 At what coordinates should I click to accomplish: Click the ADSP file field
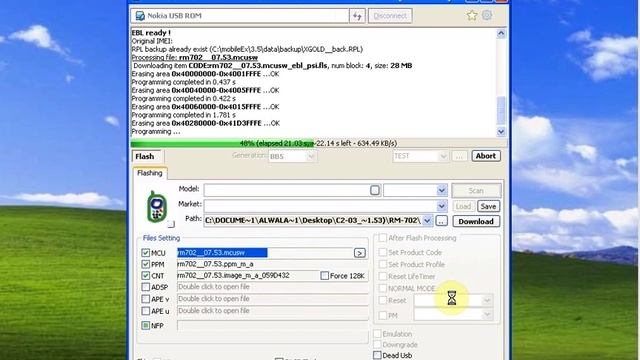pyautogui.click(x=272, y=287)
